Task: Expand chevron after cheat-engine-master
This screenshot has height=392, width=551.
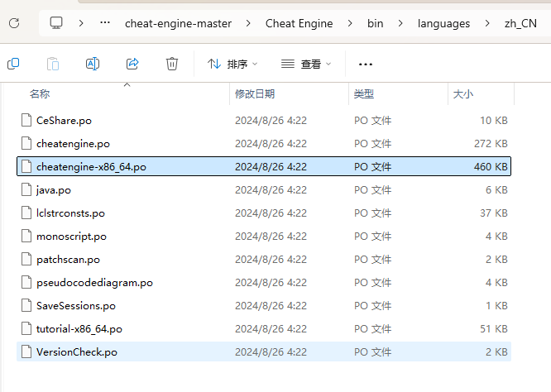Action: pos(248,23)
